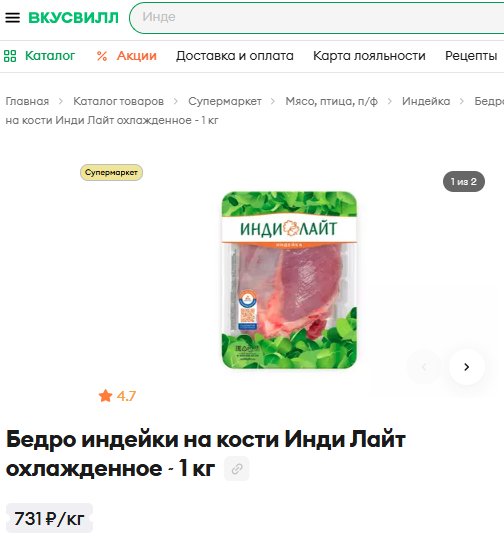This screenshot has height=539, width=504.
Task: Open the Акции section
Action: (136, 56)
